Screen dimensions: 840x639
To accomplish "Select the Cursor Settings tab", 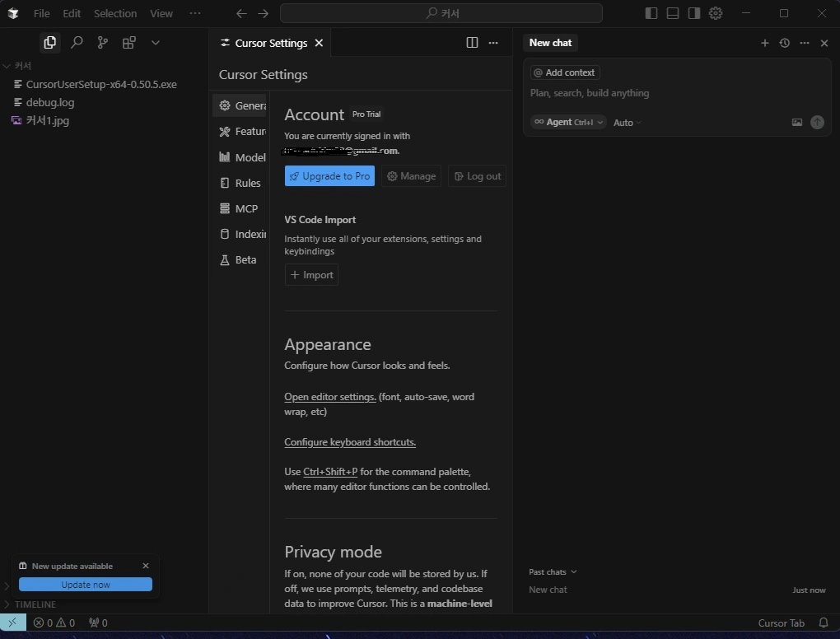I will click(271, 43).
